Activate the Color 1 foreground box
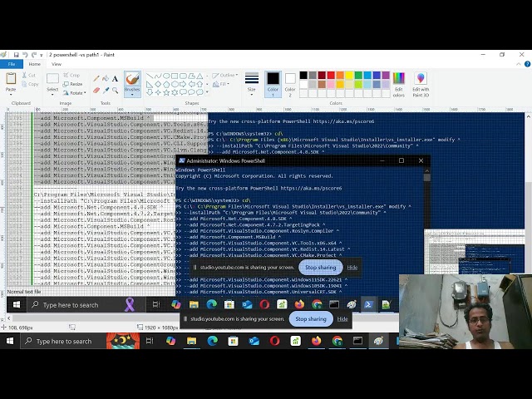 [273, 84]
